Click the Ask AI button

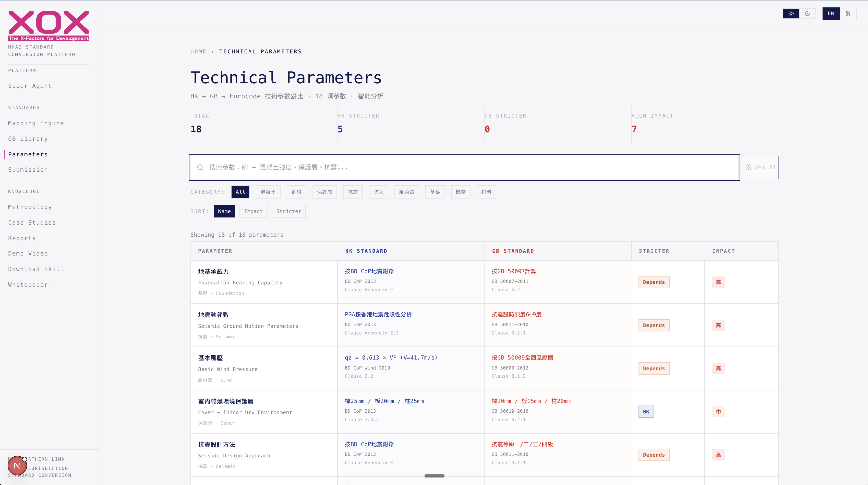[x=761, y=167]
